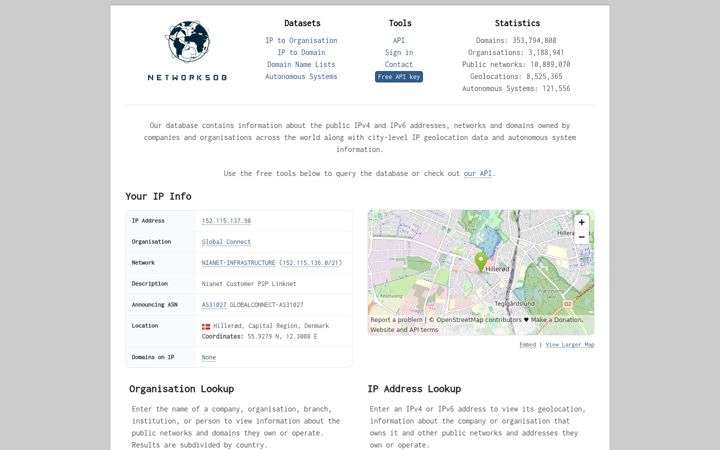Click the Description row label
Screen dimensions: 720x450
click(x=150, y=284)
